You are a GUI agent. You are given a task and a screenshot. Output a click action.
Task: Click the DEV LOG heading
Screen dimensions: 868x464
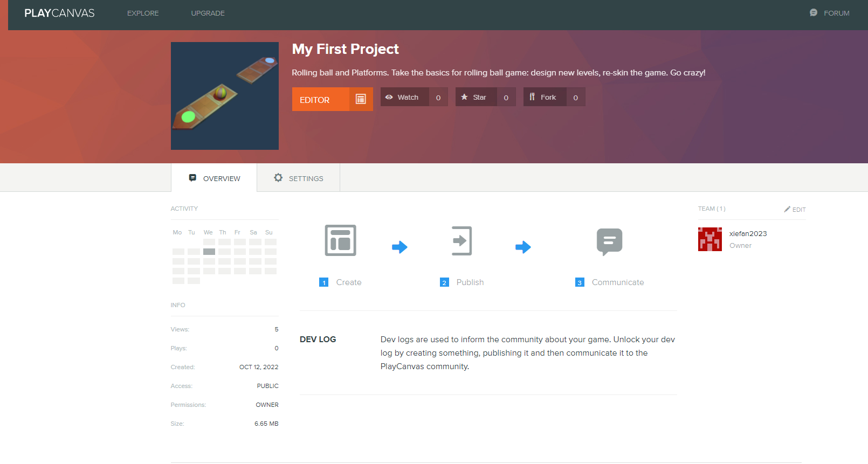(318, 340)
